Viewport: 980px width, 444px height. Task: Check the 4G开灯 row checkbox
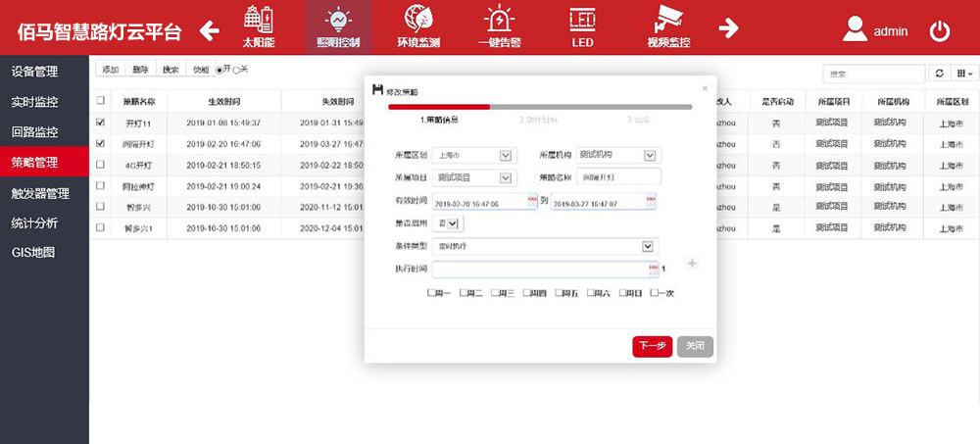tap(100, 165)
